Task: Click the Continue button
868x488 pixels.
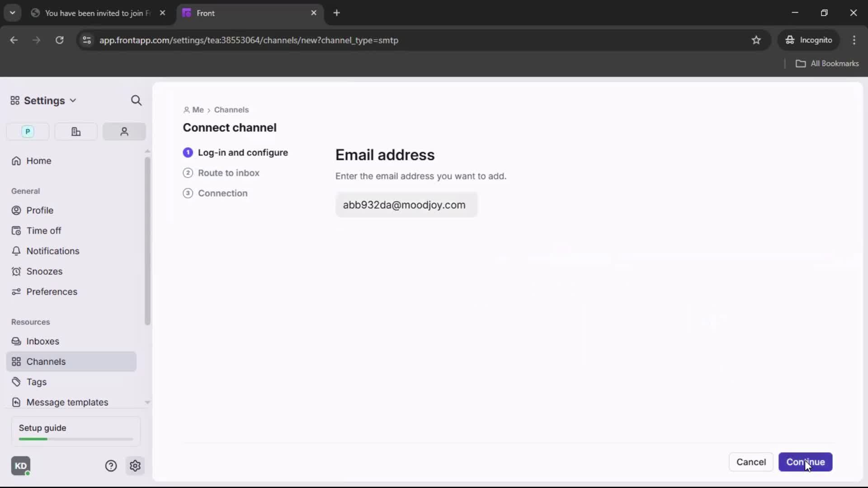Action: click(x=806, y=462)
